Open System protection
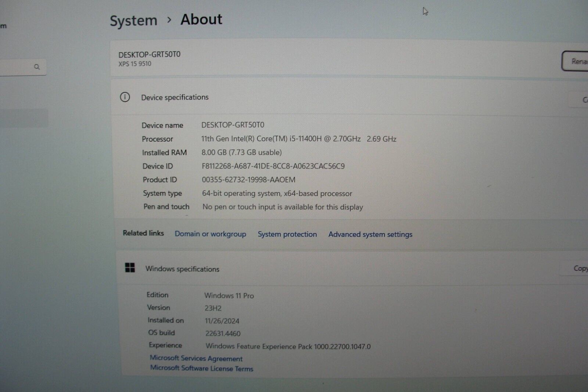The image size is (588, 392). tap(287, 234)
